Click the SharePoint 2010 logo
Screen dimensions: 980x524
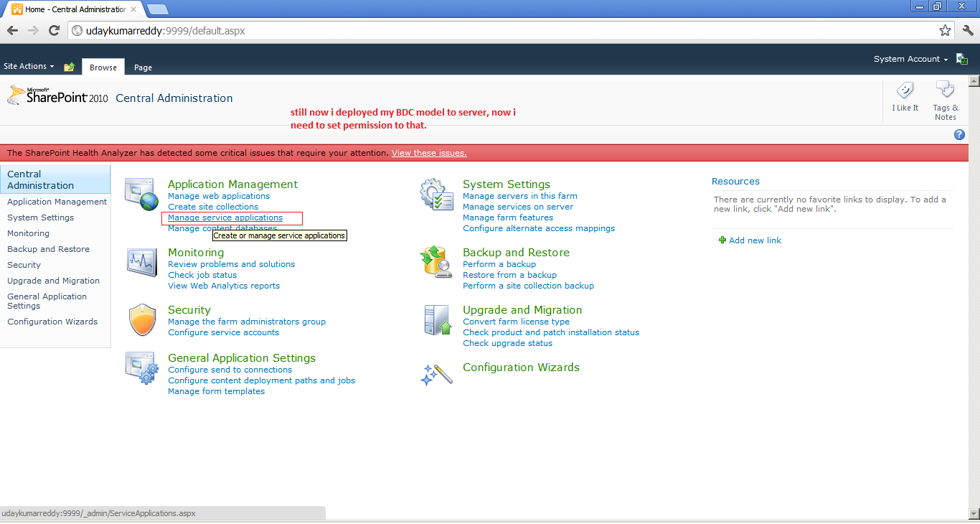point(57,95)
